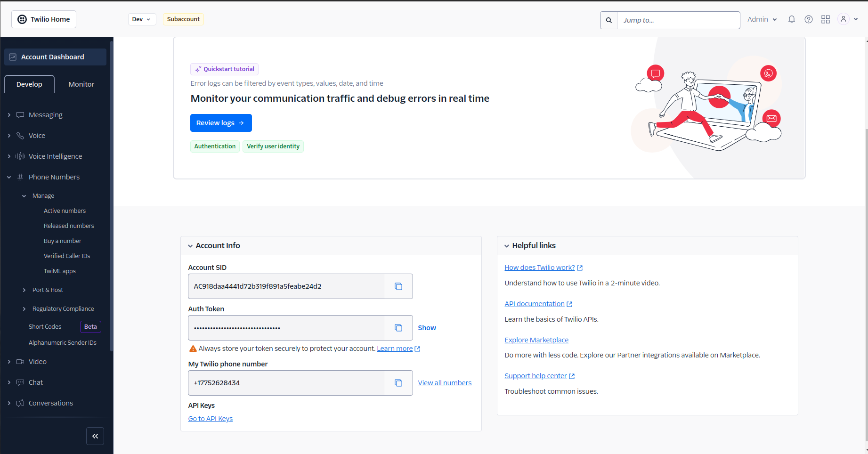Click the Voice phone handset icon
The width and height of the screenshot is (868, 454).
click(x=20, y=136)
